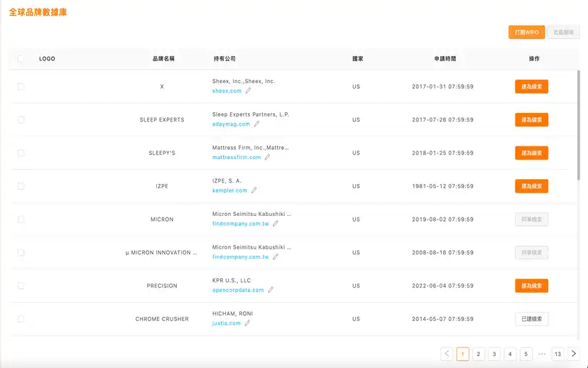
Task: Open the justia.com link
Action: [x=226, y=323]
